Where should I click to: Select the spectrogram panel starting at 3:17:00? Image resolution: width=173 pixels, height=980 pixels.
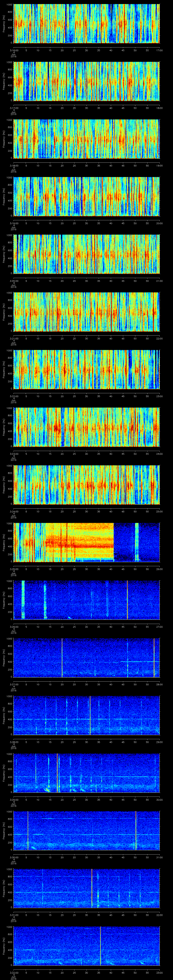tap(86, 81)
